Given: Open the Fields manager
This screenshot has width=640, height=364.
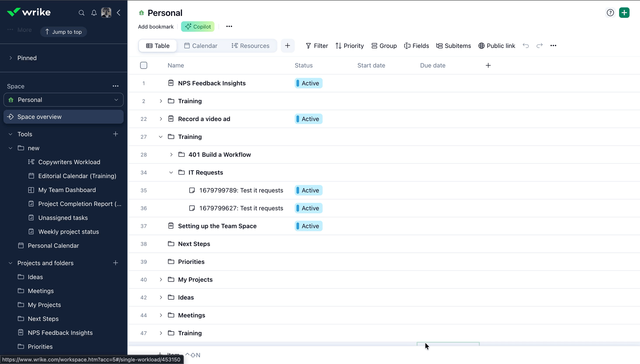Looking at the screenshot, I should [x=416, y=45].
